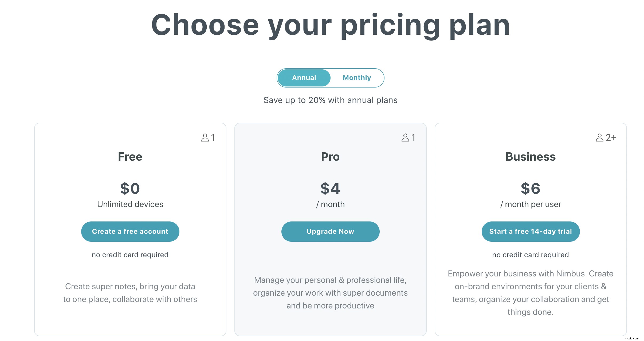Click the user icon on Pro plan

(405, 138)
